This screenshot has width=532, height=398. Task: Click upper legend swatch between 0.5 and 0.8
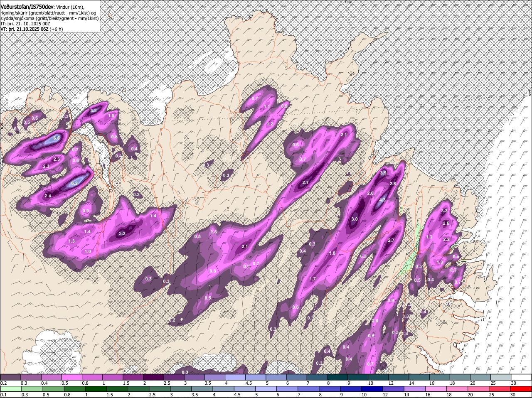[72, 377]
